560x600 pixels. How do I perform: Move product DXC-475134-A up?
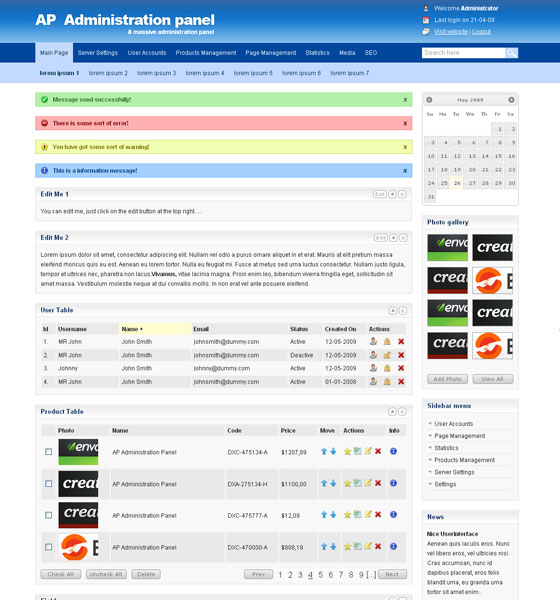pos(324,452)
